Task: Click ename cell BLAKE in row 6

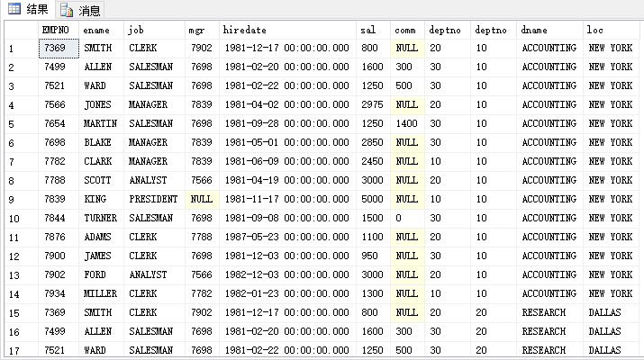Action: click(x=102, y=143)
